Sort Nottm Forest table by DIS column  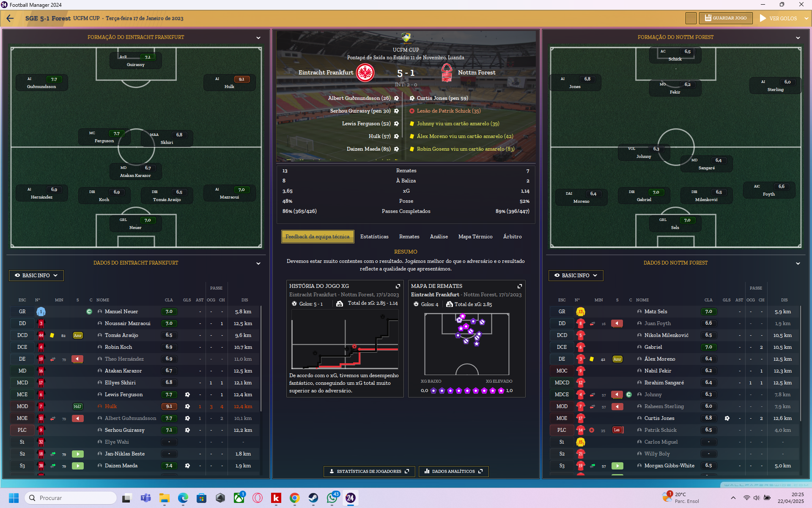tap(785, 300)
